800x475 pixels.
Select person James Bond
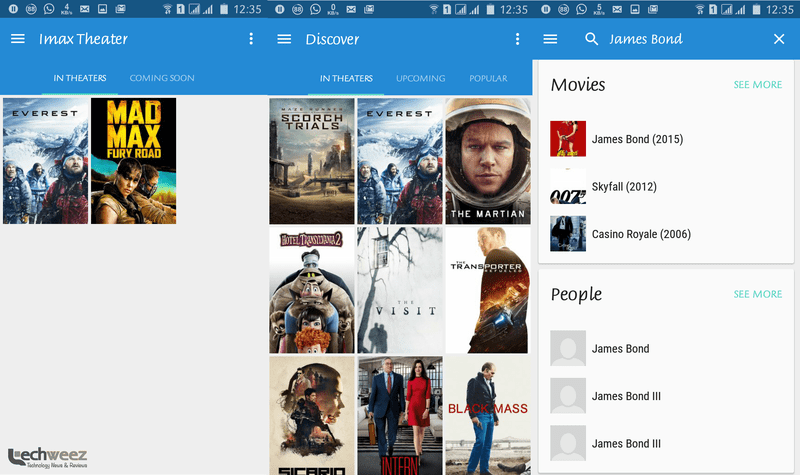pyautogui.click(x=666, y=348)
